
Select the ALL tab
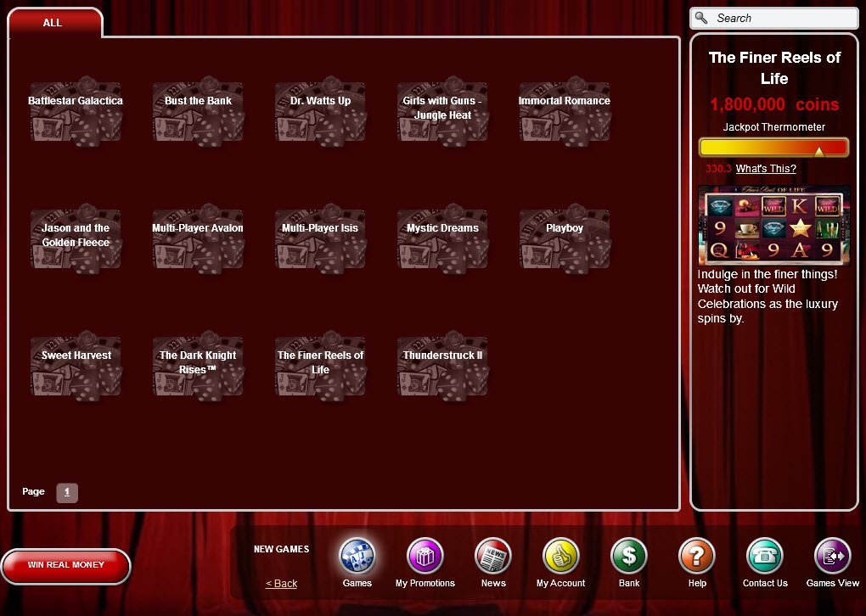pos(54,23)
